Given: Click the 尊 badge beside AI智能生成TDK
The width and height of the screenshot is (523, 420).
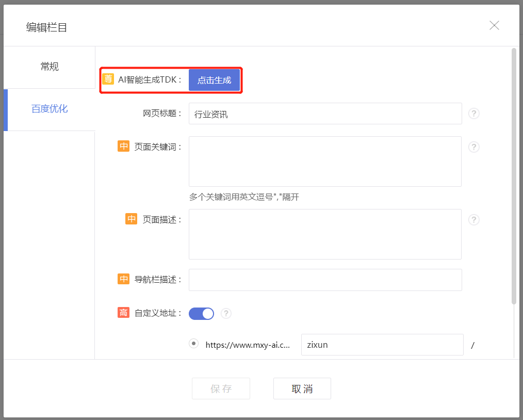Looking at the screenshot, I should pos(108,79).
